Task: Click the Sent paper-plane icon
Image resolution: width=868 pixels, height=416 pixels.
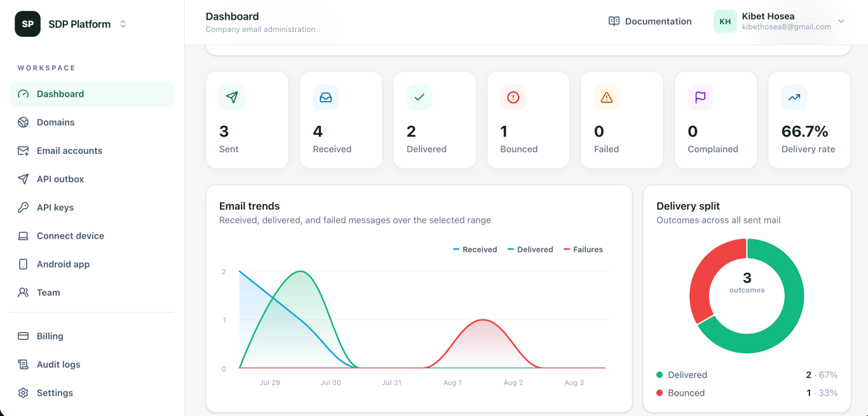Action: [232, 97]
